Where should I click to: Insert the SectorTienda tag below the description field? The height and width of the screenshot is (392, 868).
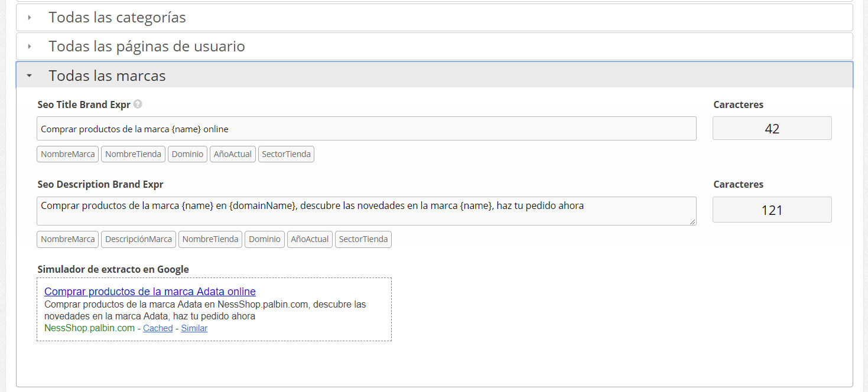(x=363, y=239)
